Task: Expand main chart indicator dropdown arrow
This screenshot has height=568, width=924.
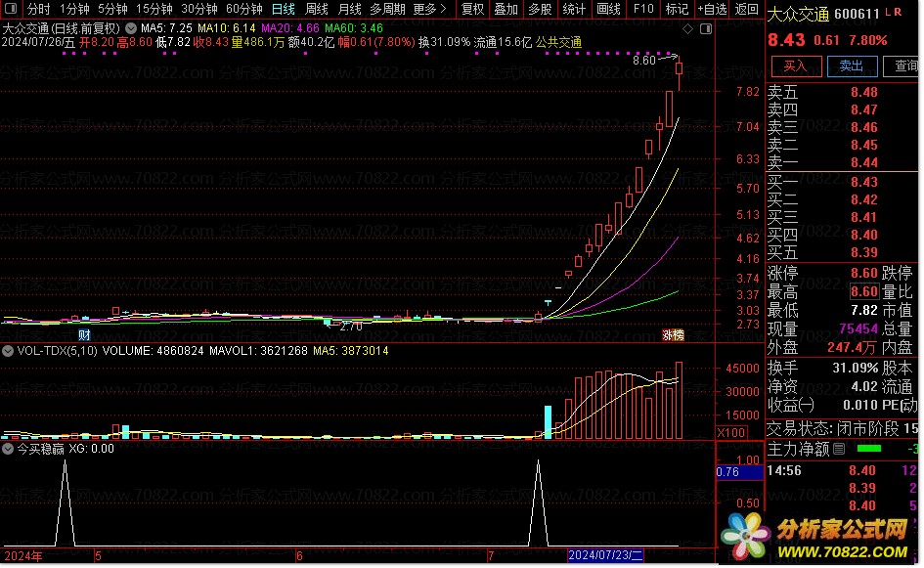Action: coord(131,27)
